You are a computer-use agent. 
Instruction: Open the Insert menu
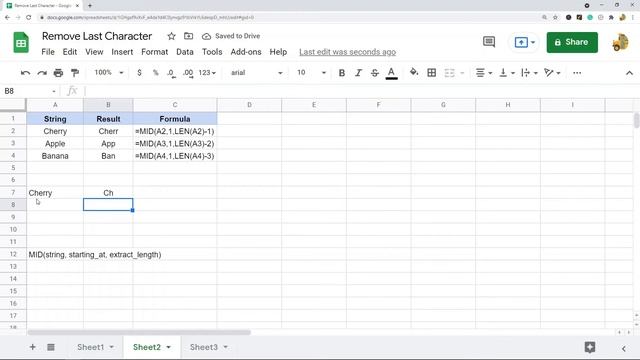[122, 52]
